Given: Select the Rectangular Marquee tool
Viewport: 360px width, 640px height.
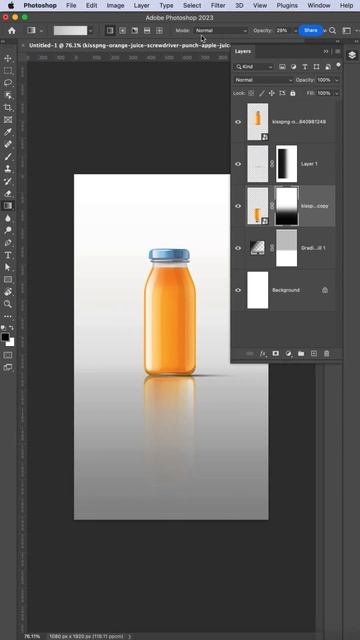Looking at the screenshot, I should pos(8,71).
